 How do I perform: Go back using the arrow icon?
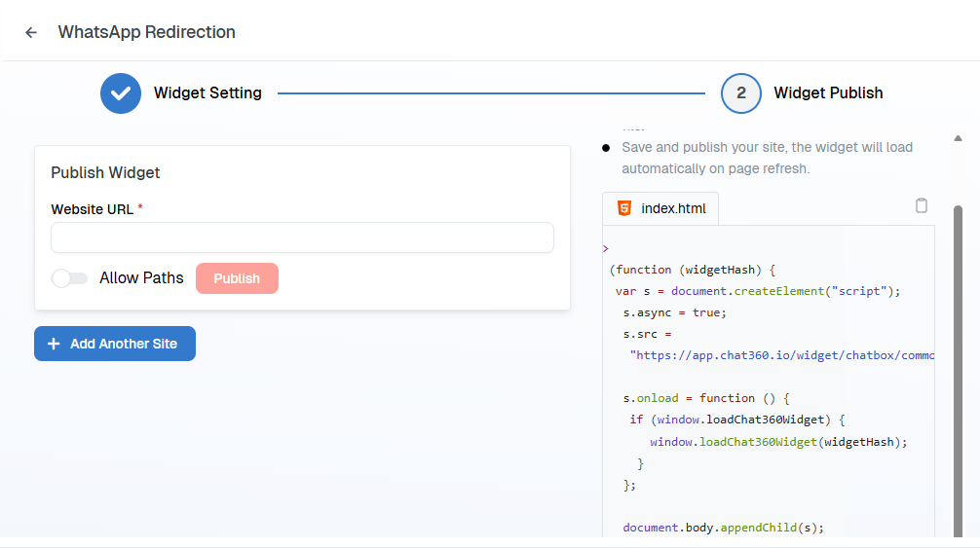click(30, 32)
